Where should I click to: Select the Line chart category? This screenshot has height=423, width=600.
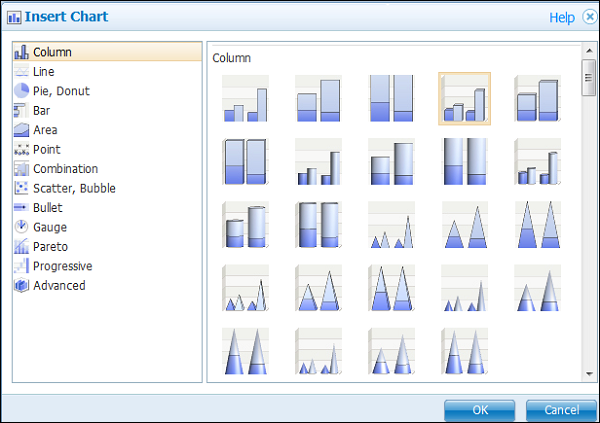[107, 72]
